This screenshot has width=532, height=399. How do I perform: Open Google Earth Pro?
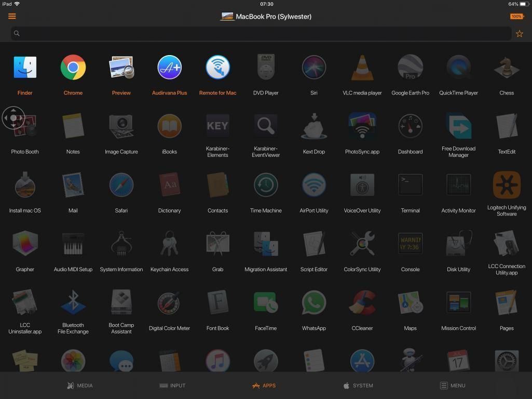[410, 67]
